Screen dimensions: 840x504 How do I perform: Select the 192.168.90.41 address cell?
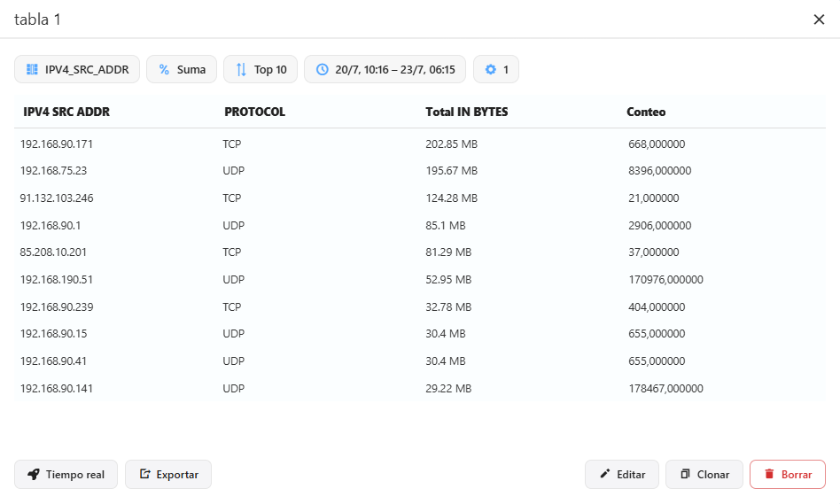(53, 361)
